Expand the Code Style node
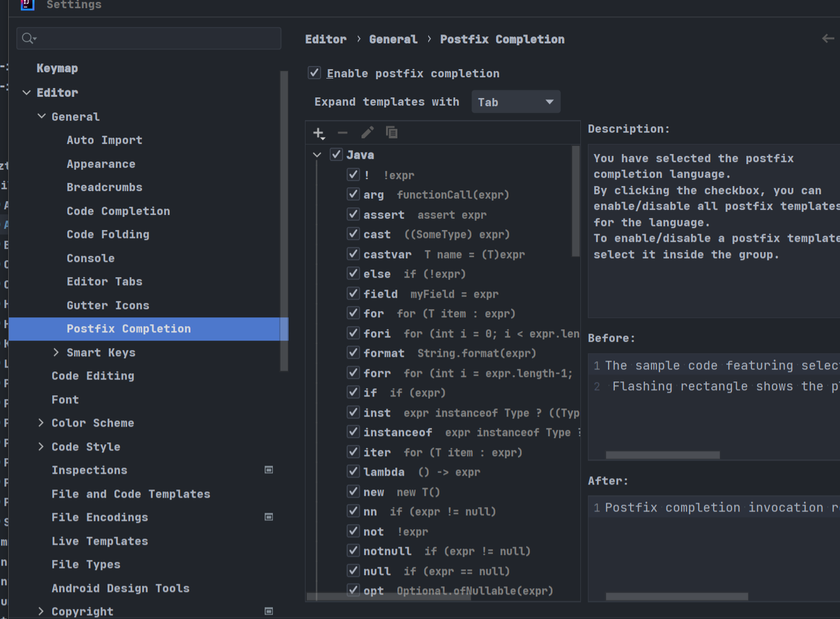The height and width of the screenshot is (619, 840). coord(41,447)
